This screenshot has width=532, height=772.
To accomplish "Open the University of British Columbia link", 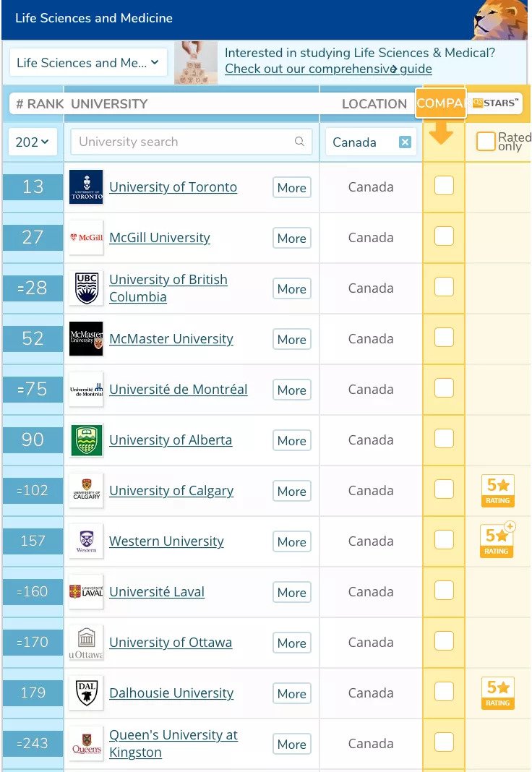I will (168, 288).
